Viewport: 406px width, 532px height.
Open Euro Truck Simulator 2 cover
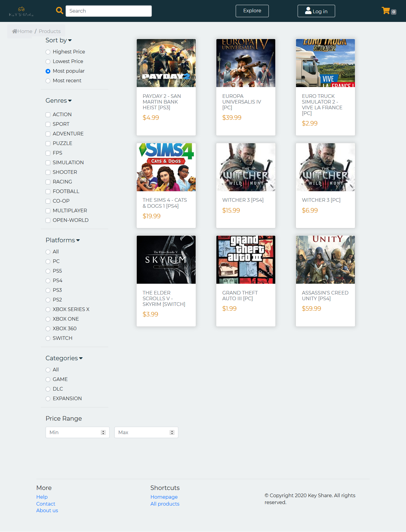(x=325, y=63)
